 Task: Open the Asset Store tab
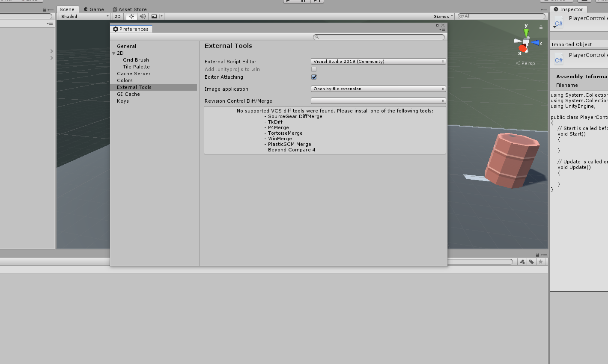[130, 9]
